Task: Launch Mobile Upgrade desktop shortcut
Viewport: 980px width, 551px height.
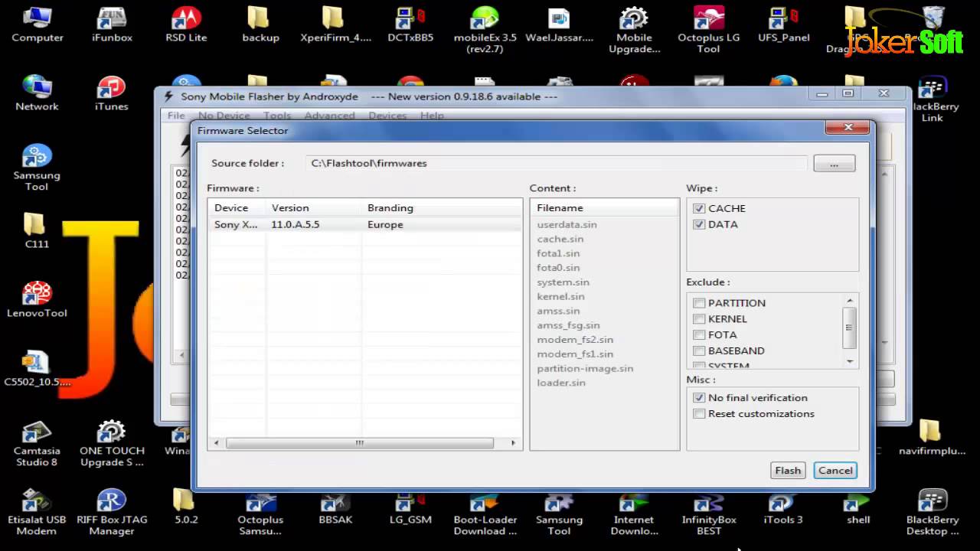Action: [634, 29]
